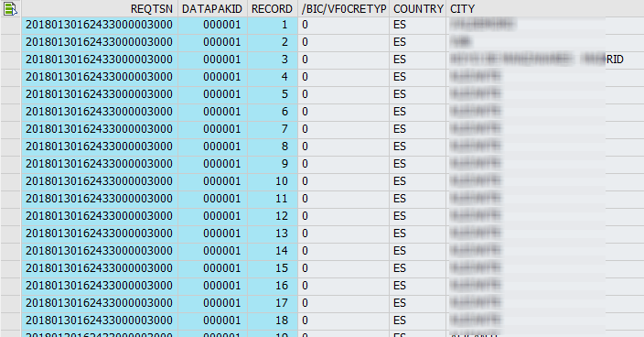Select the DATAPAKID column header

click(212, 8)
